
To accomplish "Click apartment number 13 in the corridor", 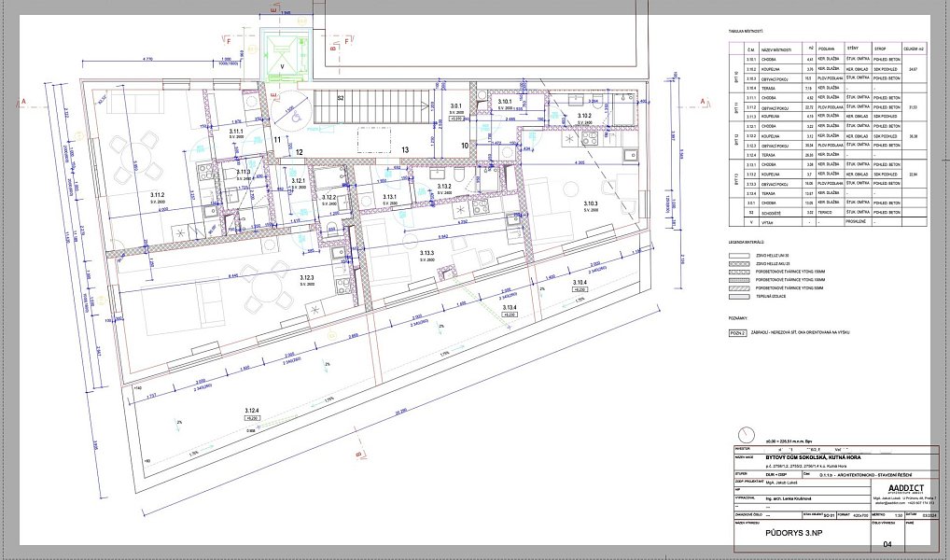I will (x=405, y=149).
